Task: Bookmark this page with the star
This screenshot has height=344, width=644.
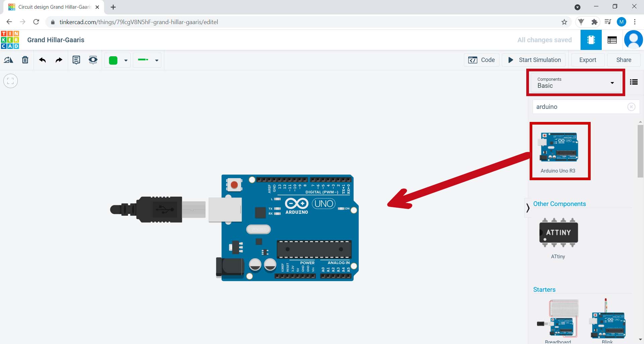Action: [x=564, y=22]
